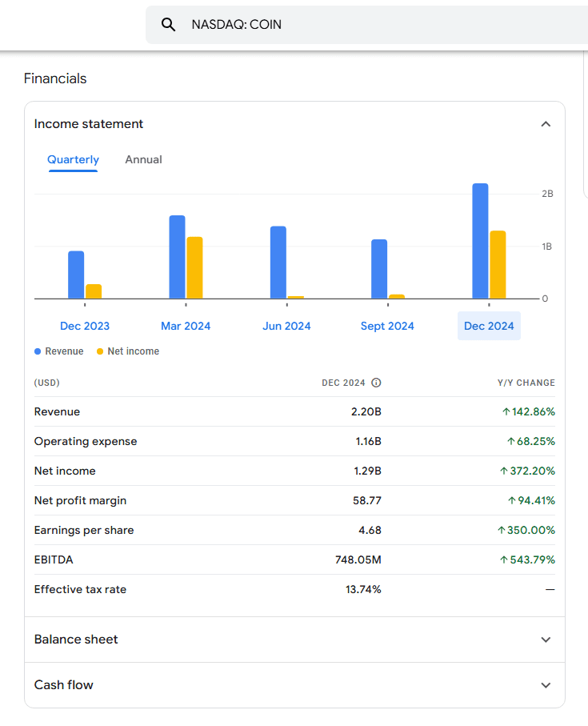
Task: Expand the Balance sheet section
Action: (546, 640)
